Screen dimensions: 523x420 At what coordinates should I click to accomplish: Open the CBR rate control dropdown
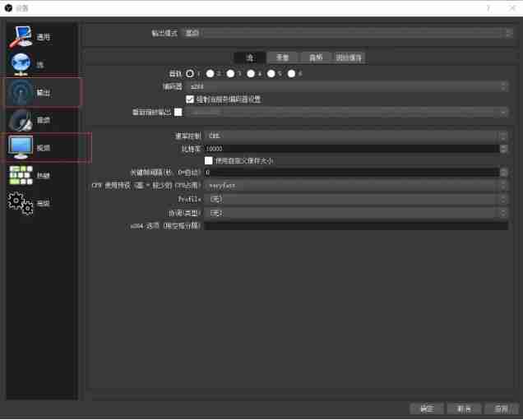[x=356, y=136]
